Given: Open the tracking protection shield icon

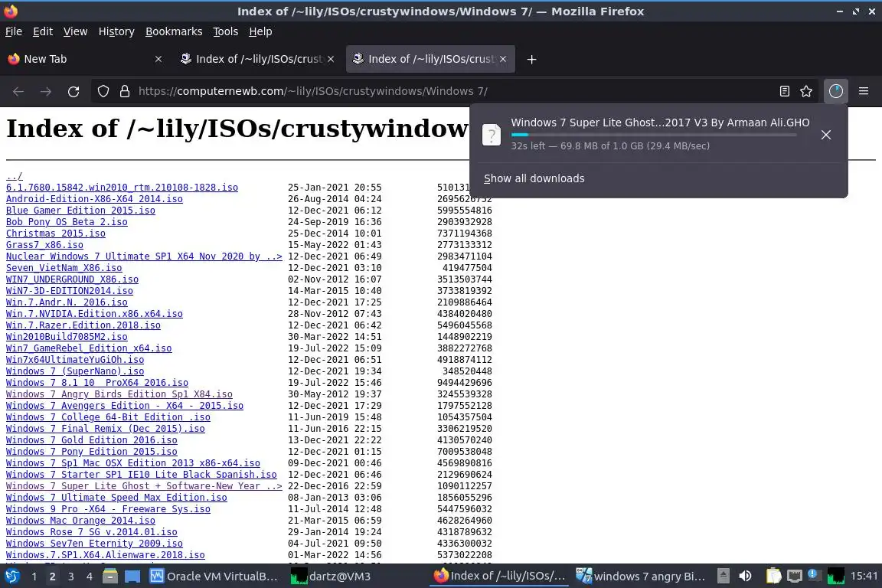Looking at the screenshot, I should (x=103, y=91).
